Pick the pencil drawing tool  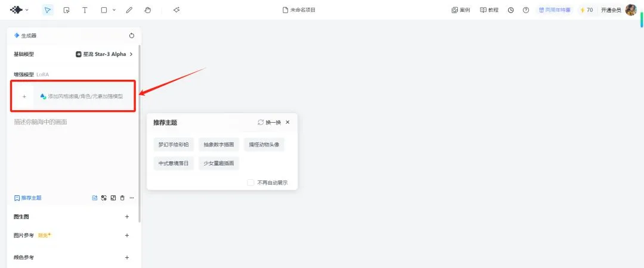(129, 10)
